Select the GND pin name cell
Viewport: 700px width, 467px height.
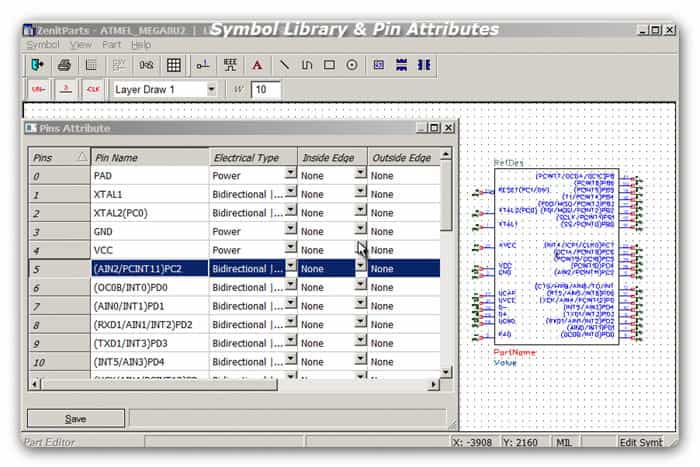click(x=150, y=232)
